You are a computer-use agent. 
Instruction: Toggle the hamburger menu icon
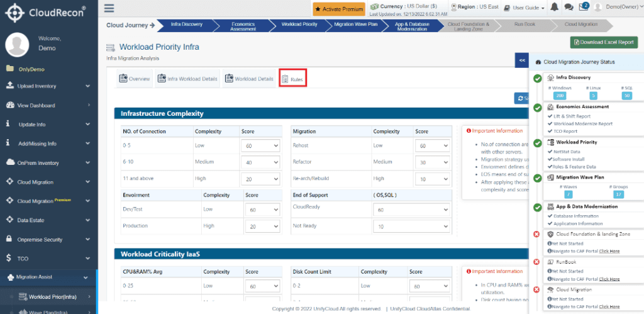click(x=109, y=8)
